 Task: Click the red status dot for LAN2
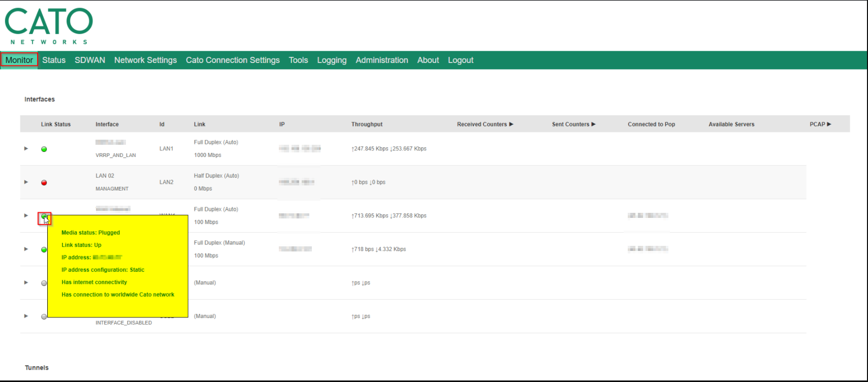click(44, 182)
